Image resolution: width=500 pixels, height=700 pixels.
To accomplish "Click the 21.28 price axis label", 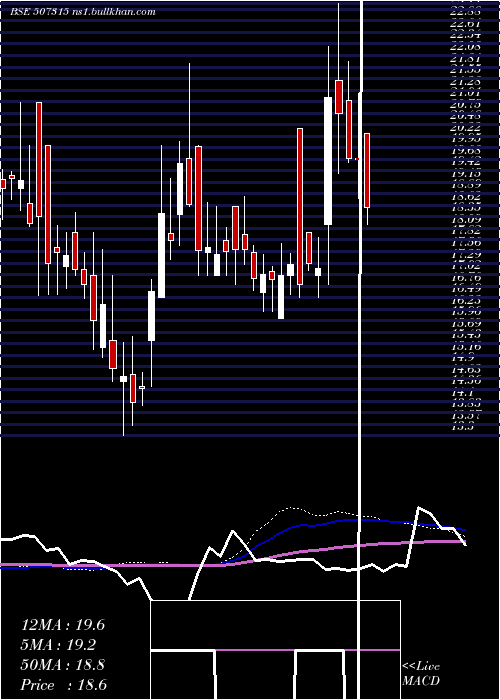I will (x=466, y=82).
